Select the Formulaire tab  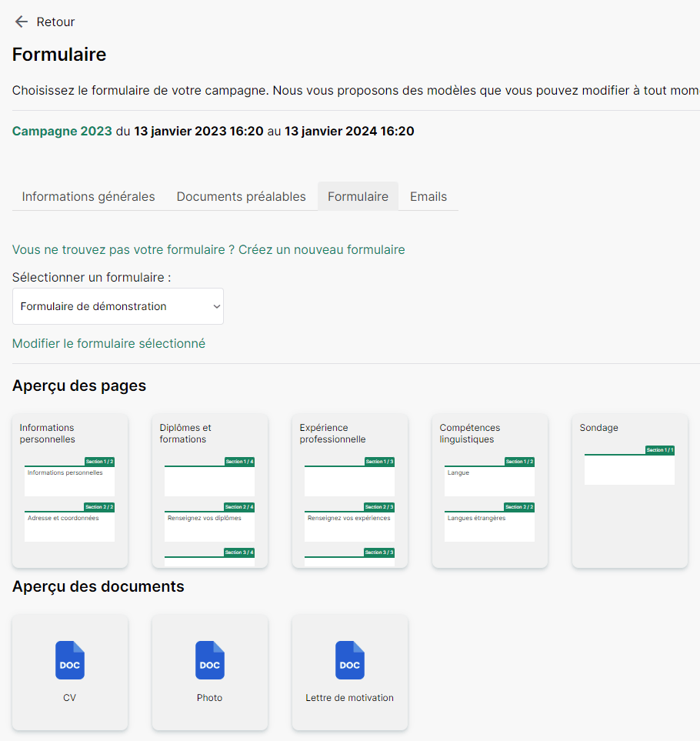click(358, 196)
